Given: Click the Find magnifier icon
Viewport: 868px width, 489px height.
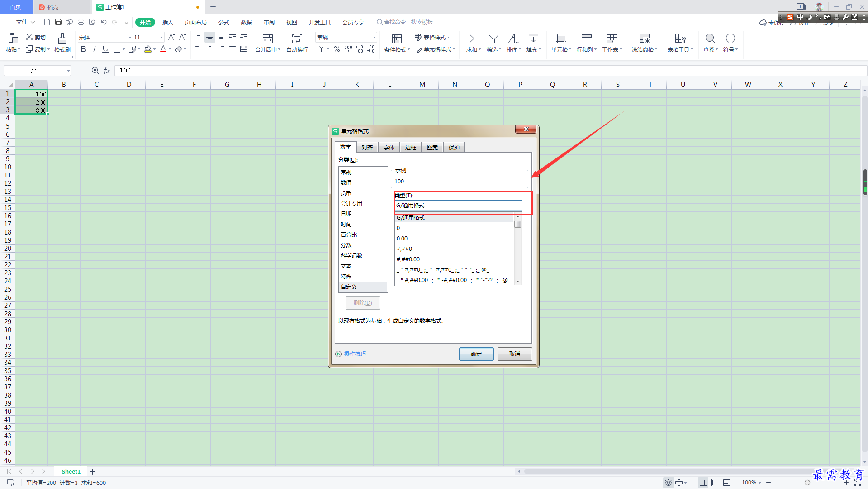Looking at the screenshot, I should coord(710,38).
